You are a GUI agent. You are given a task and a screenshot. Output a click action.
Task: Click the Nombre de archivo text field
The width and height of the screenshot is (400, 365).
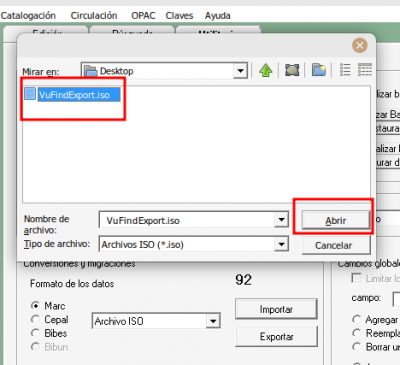coord(187,220)
